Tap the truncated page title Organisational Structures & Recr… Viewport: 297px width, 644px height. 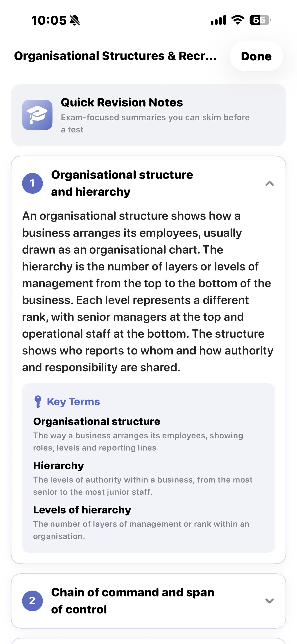point(116,56)
